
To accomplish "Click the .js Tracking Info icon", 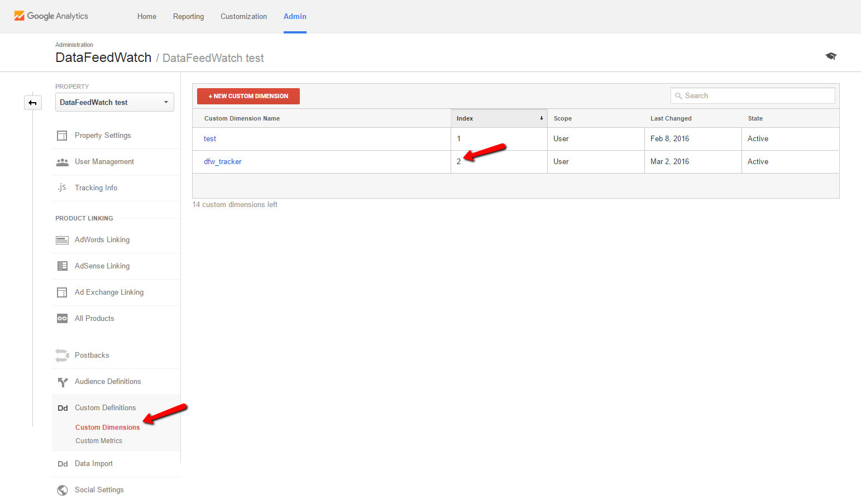I will [62, 188].
